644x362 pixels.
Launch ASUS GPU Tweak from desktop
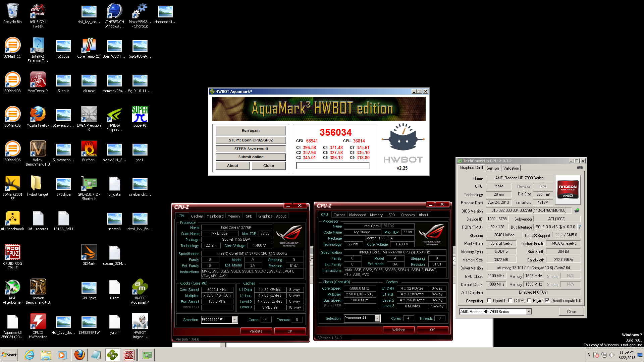pos(38,15)
